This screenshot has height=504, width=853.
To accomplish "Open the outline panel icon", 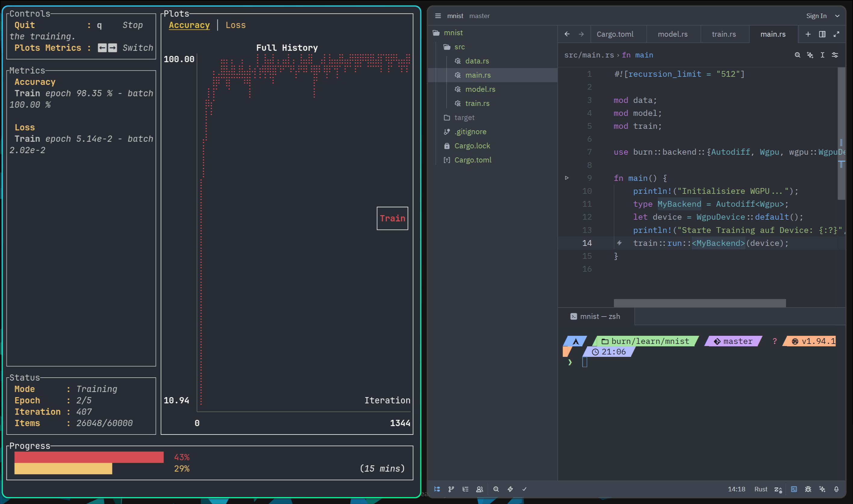I will [x=465, y=489].
